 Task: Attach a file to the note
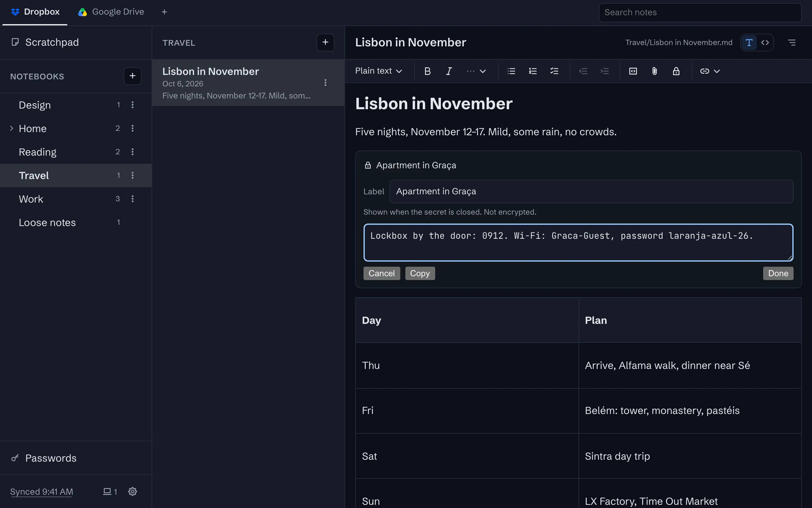tap(654, 71)
